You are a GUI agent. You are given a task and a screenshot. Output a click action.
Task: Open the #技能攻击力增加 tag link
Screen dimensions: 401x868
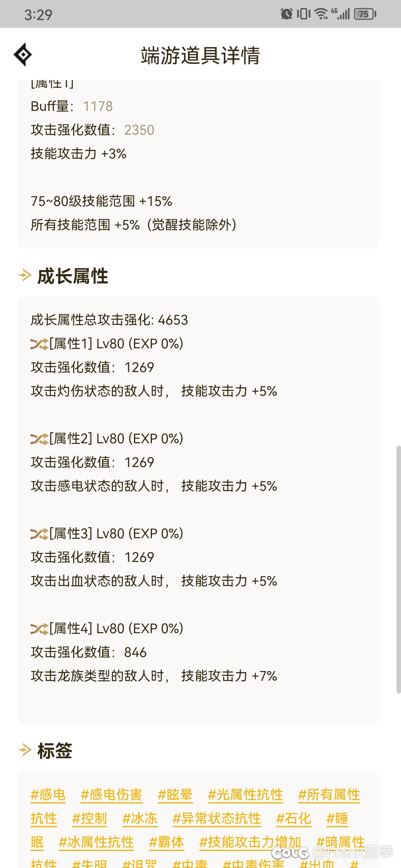[x=250, y=842]
